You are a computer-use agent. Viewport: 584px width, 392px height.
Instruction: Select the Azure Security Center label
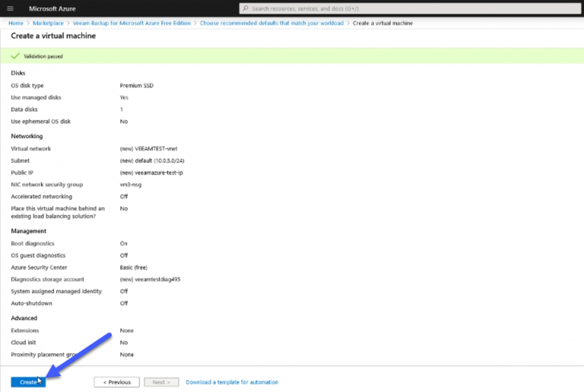tap(39, 267)
